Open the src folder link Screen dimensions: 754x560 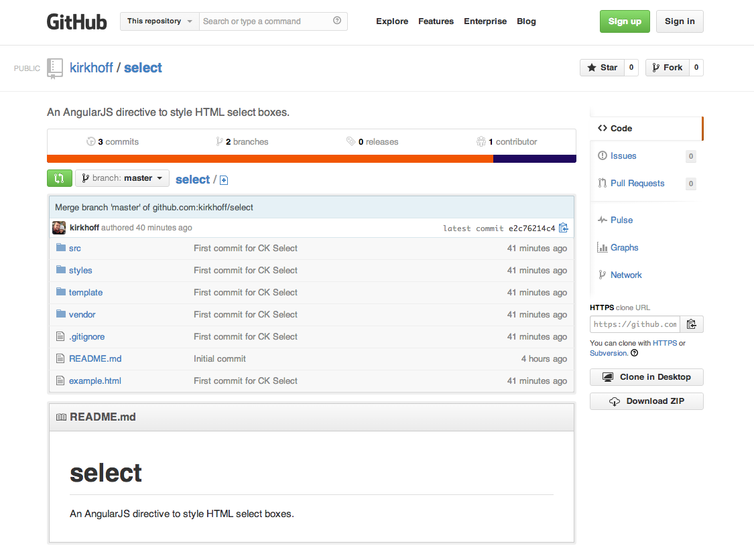click(x=75, y=248)
